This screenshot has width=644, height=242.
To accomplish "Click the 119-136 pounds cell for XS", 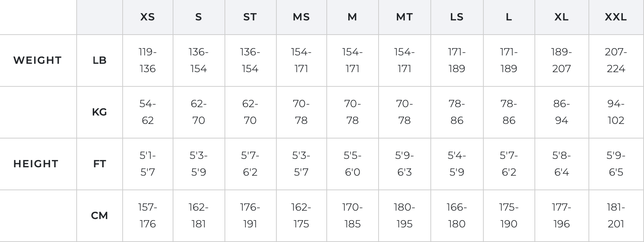I will click(x=147, y=60).
